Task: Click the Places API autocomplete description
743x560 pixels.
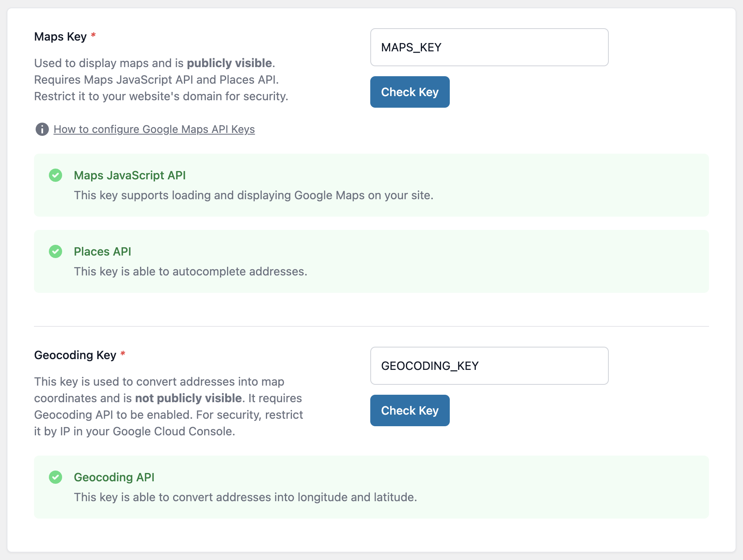Action: tap(191, 272)
